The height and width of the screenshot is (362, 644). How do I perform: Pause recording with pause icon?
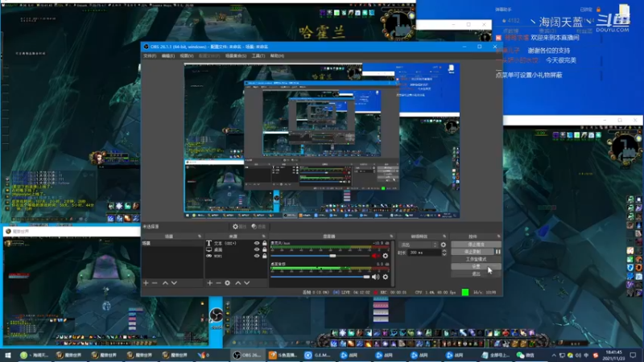[x=497, y=252]
